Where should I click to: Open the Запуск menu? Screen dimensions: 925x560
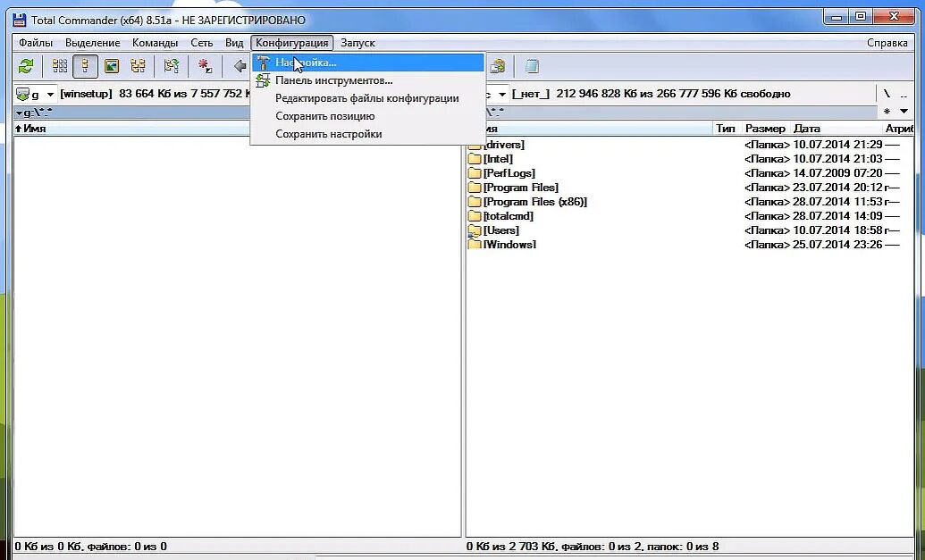[x=358, y=43]
